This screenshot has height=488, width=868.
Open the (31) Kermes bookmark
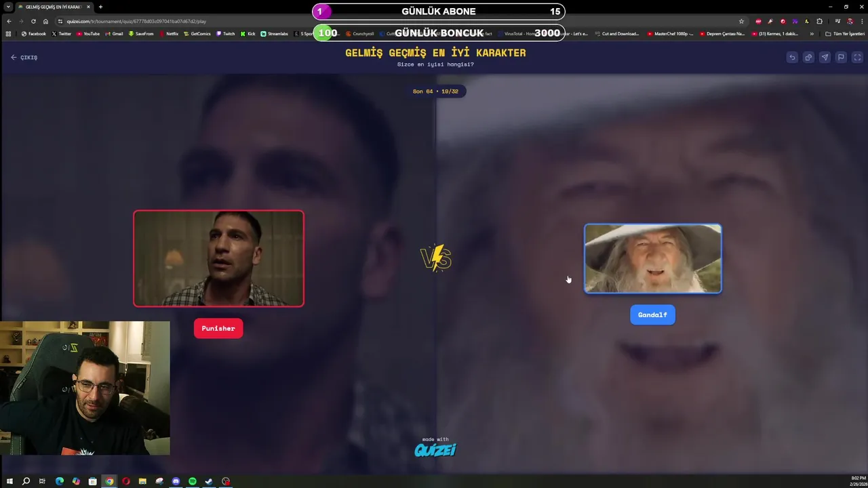point(775,34)
